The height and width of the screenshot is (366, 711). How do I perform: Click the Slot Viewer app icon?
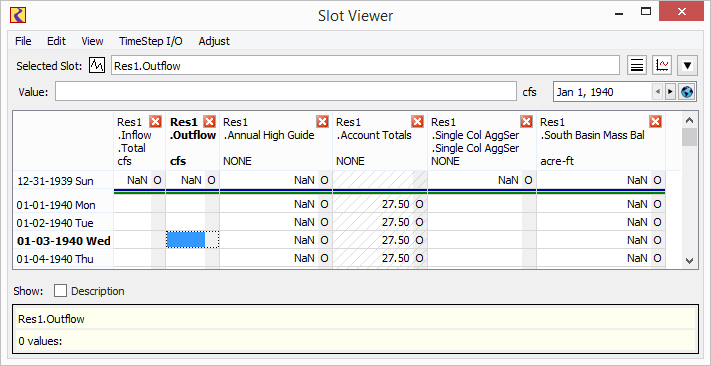(18, 15)
